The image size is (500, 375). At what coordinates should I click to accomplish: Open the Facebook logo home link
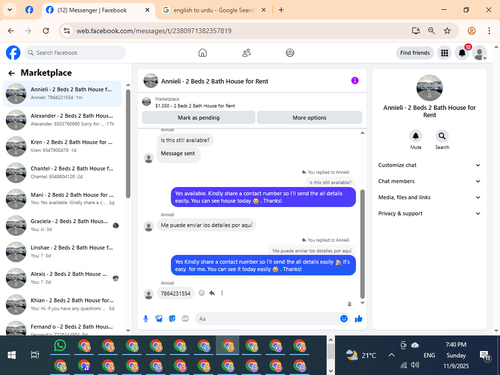click(13, 53)
